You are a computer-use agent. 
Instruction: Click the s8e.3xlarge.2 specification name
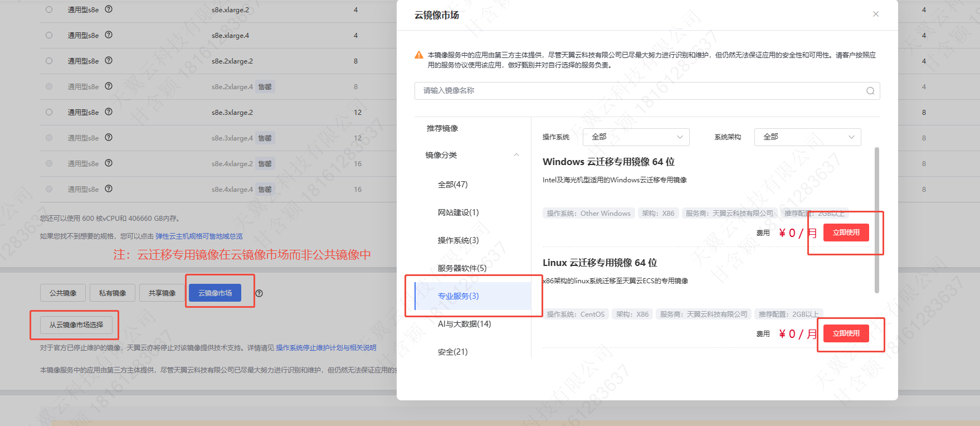(x=232, y=113)
